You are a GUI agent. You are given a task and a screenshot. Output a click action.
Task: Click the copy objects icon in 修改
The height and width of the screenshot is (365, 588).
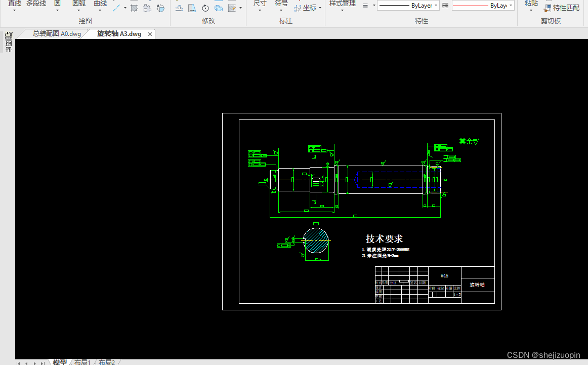click(x=218, y=8)
